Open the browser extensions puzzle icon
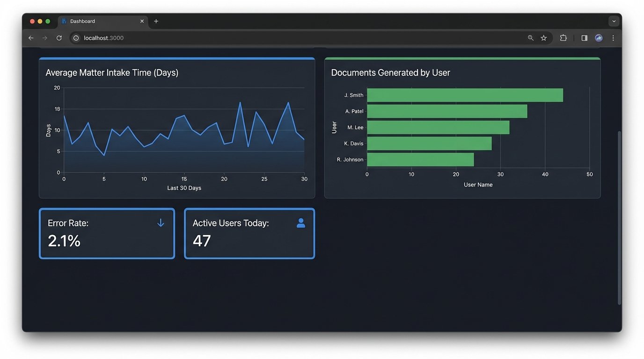Screen dimensions: 644x359 pos(563,38)
